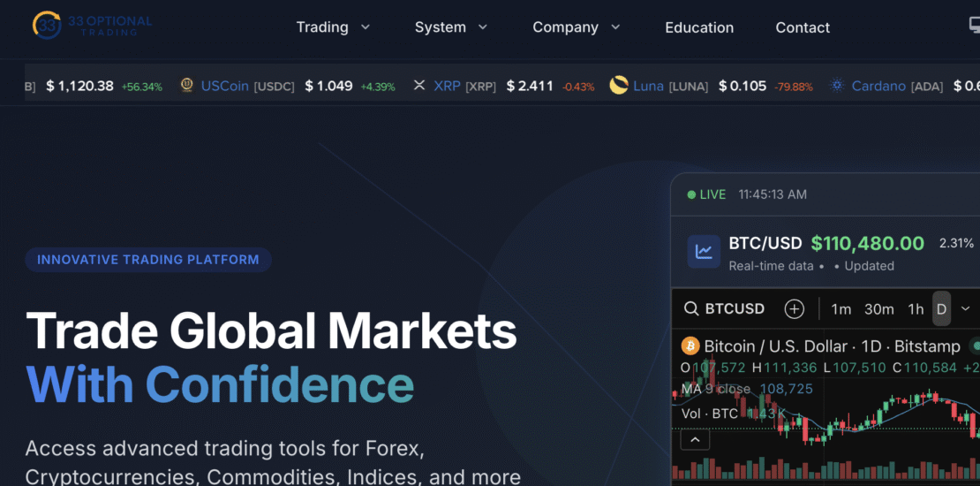The height and width of the screenshot is (486, 980).
Task: Click the Trade Global Markets heading
Action: click(x=271, y=330)
